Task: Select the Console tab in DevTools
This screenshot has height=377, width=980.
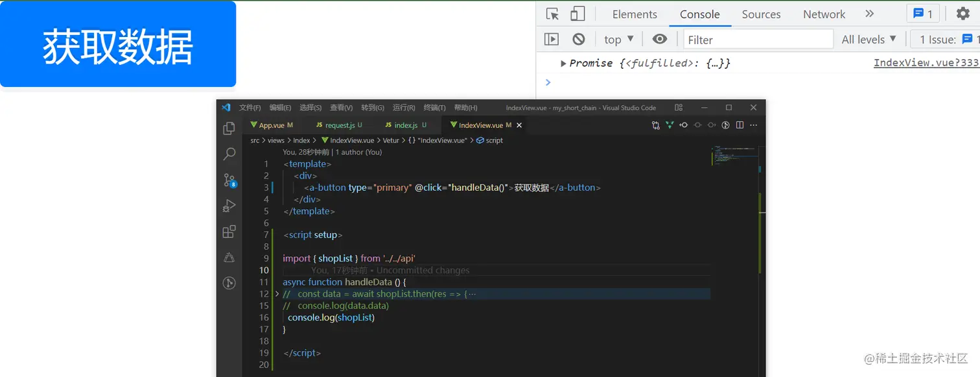Action: pos(699,14)
